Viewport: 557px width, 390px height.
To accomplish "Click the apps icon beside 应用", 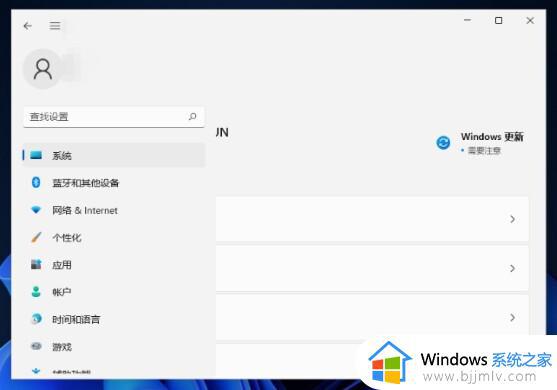I will pyautogui.click(x=36, y=264).
